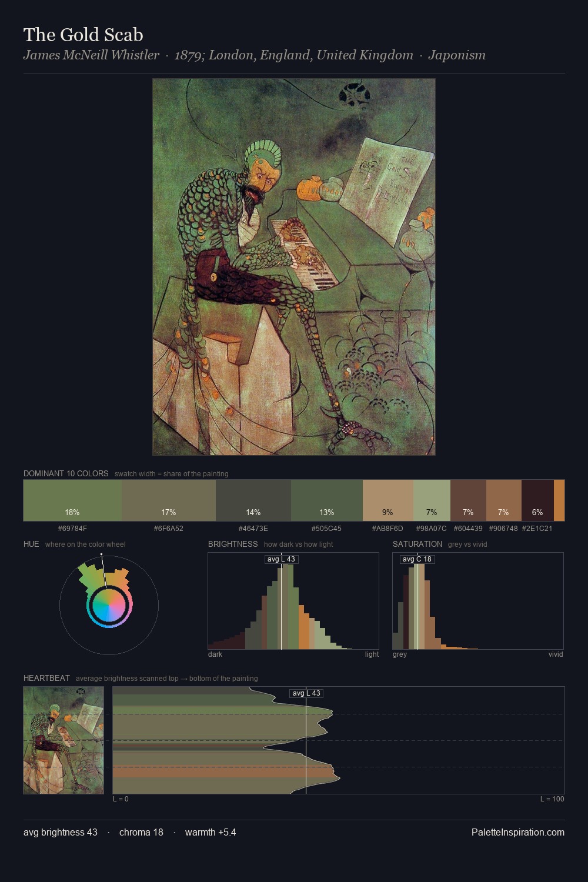Click the 'L = 100' axis label

[552, 799]
